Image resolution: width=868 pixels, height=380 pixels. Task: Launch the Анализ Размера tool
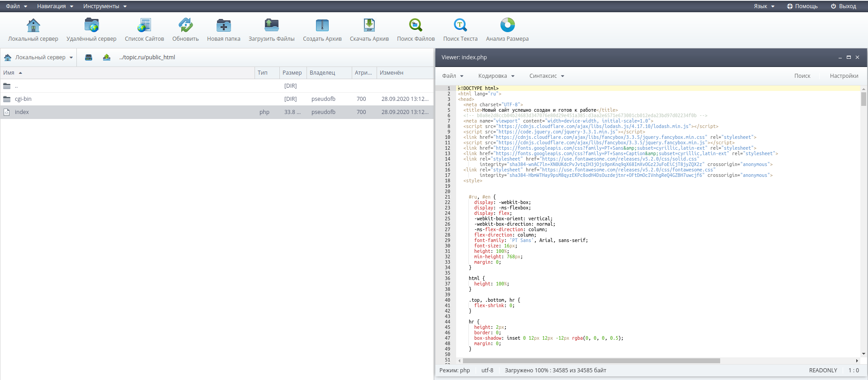click(507, 25)
